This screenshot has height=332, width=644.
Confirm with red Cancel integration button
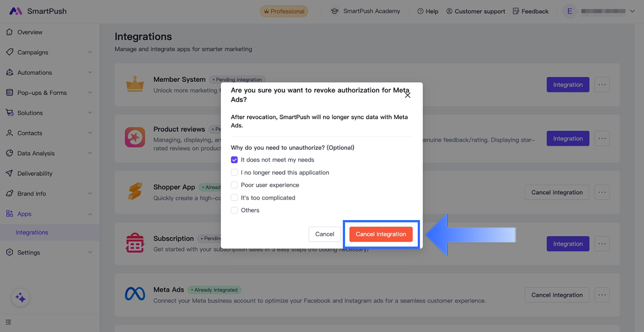(381, 234)
